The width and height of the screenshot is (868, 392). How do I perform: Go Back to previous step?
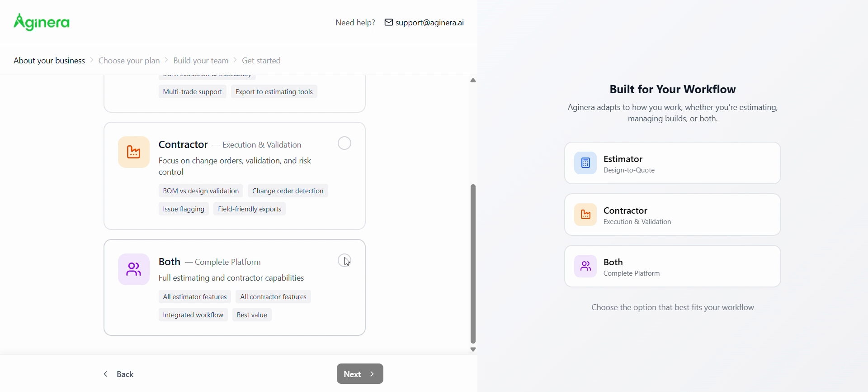point(119,374)
